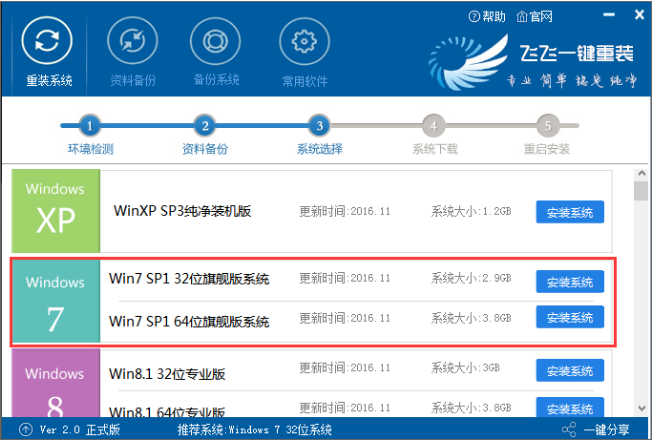
Task: Click the scrollbar down arrow
Action: point(641,409)
